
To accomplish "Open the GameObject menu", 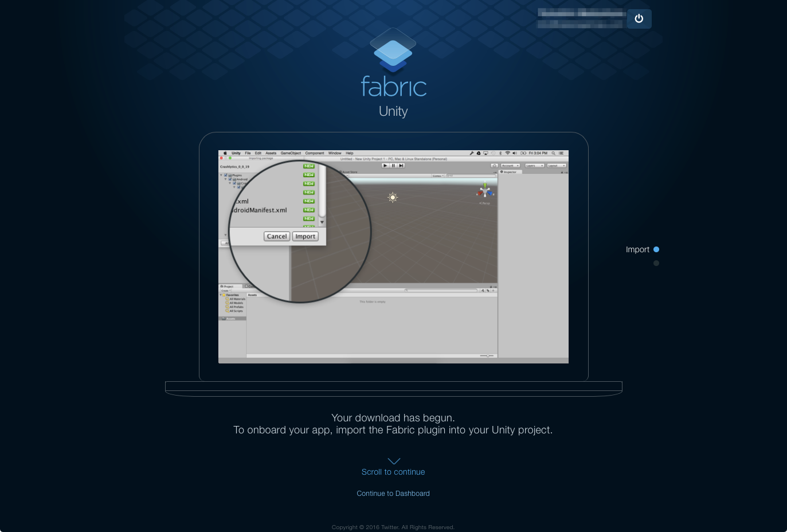I will (x=291, y=154).
